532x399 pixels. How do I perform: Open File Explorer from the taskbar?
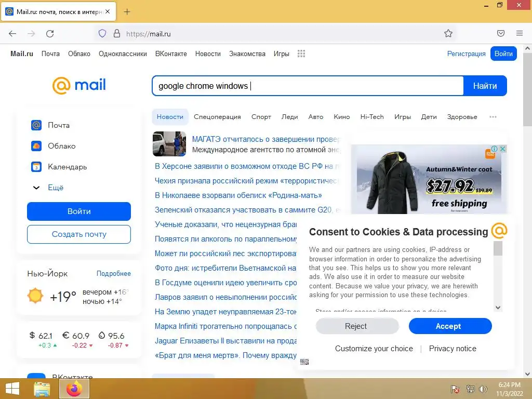[x=42, y=389]
